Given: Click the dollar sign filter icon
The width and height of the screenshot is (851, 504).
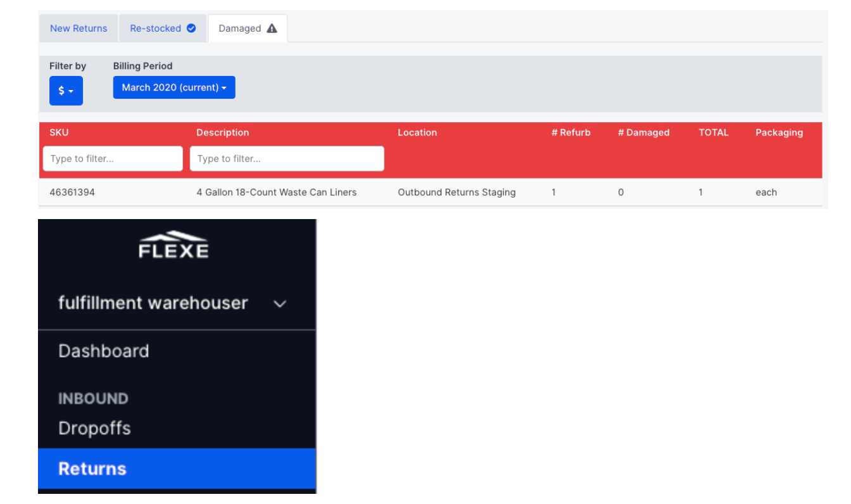Looking at the screenshot, I should [x=62, y=91].
